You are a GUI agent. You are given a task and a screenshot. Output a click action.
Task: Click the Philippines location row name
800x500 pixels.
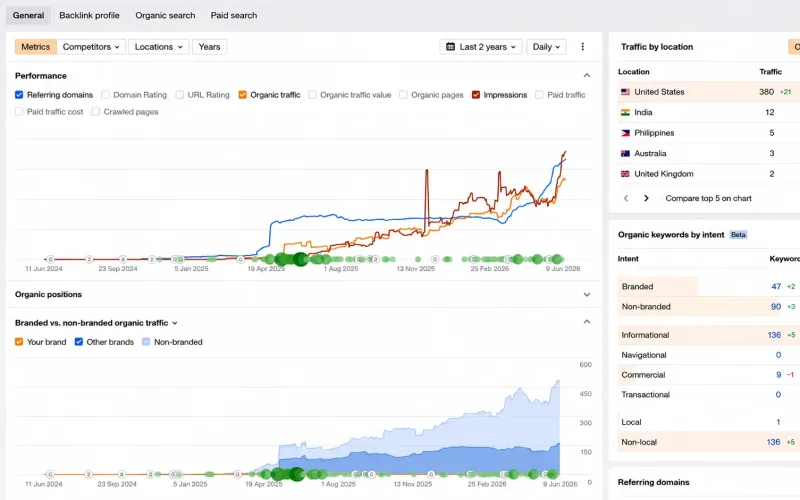click(x=654, y=133)
